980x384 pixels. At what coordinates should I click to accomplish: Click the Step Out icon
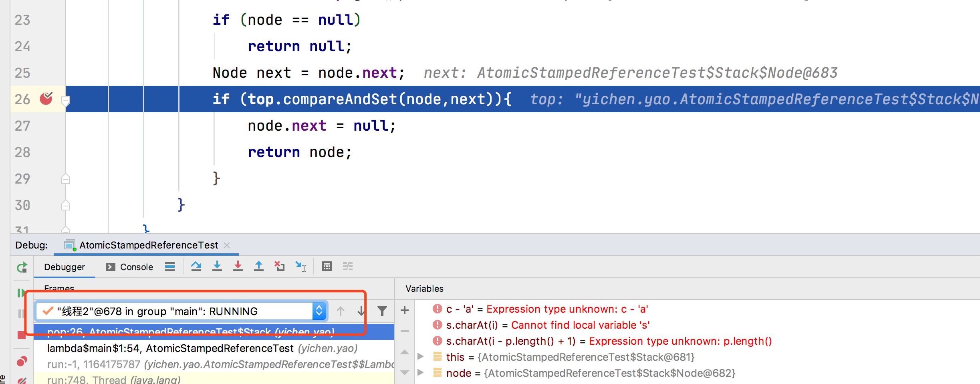coord(259,267)
